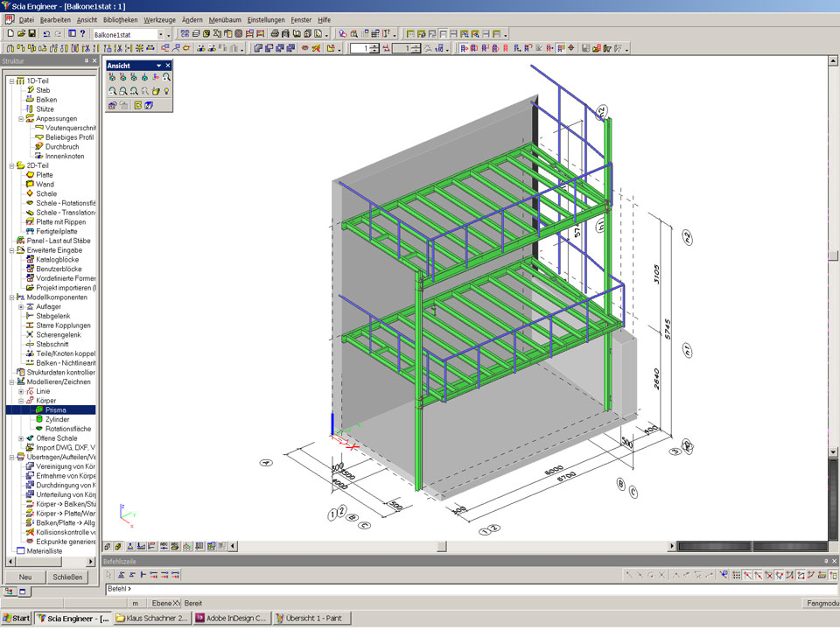The height and width of the screenshot is (630, 840).
Task: Select Prisma in the structure tree
Action: pyautogui.click(x=56, y=409)
